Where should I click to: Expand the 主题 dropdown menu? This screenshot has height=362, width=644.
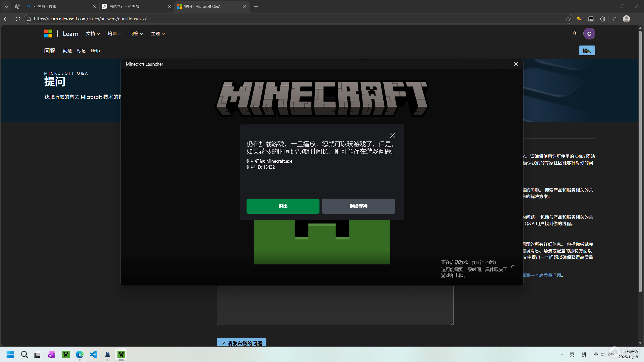[x=158, y=34]
